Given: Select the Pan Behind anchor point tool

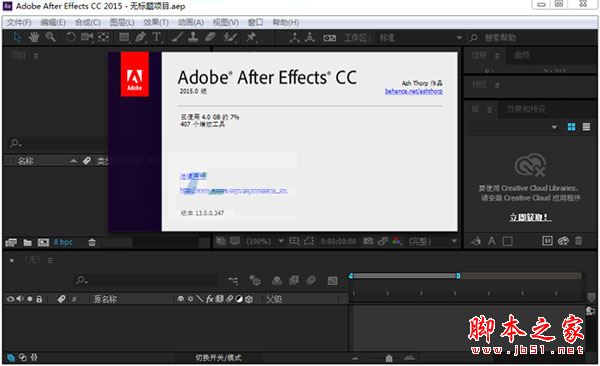Looking at the screenshot, I should 104,37.
